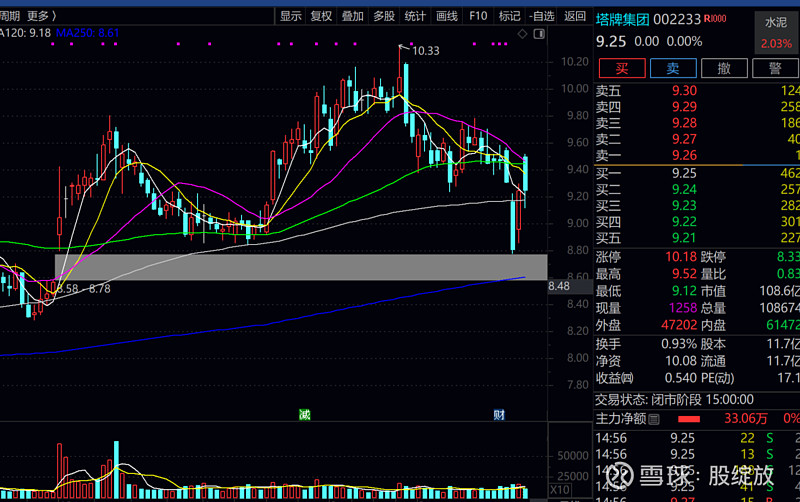
Task: Open the 水泥 cement sector box
Action: [x=776, y=32]
